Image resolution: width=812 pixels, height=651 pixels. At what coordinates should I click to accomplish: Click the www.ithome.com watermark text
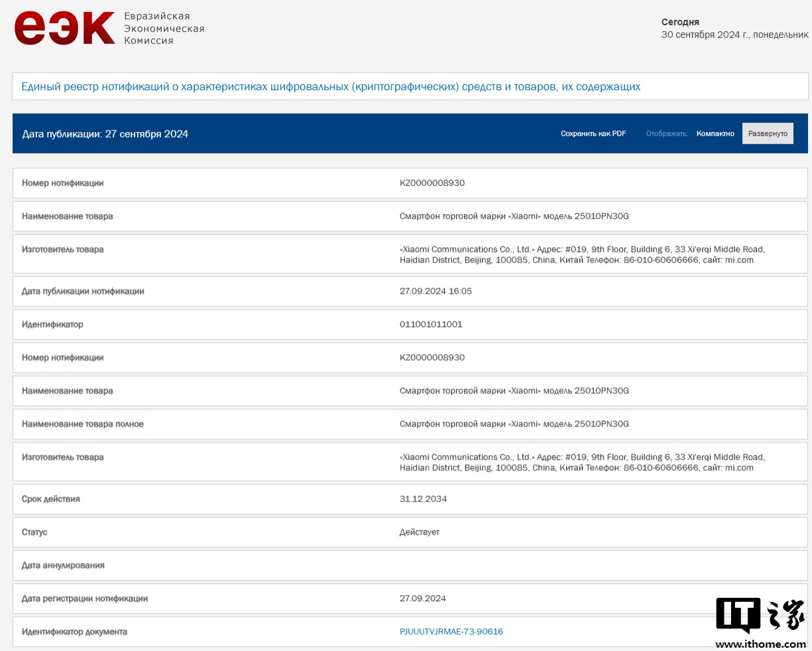760,644
